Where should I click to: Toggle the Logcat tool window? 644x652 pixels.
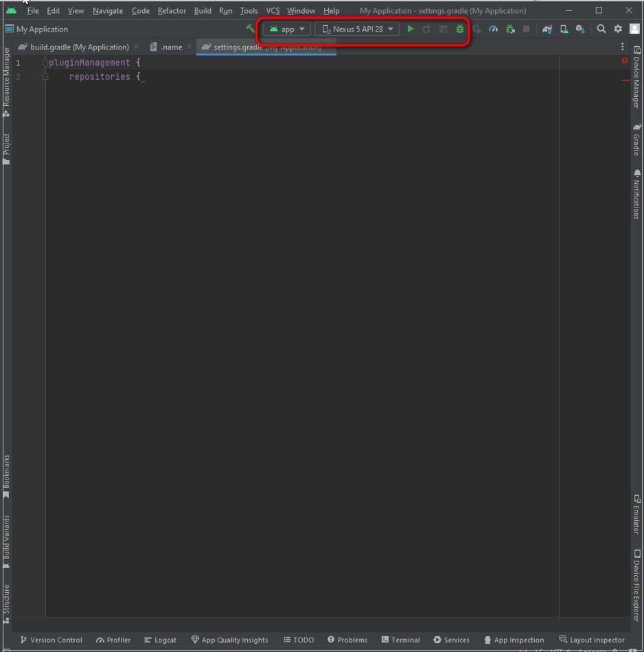(160, 640)
